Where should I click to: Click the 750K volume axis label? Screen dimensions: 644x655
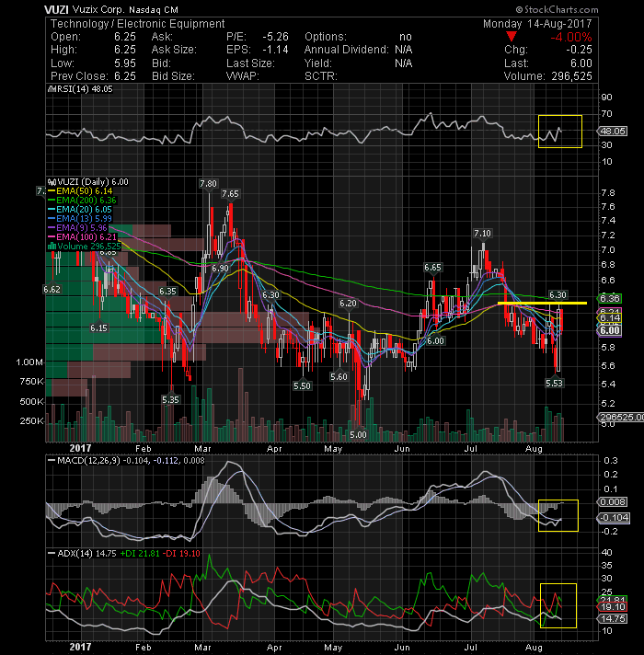(32, 382)
